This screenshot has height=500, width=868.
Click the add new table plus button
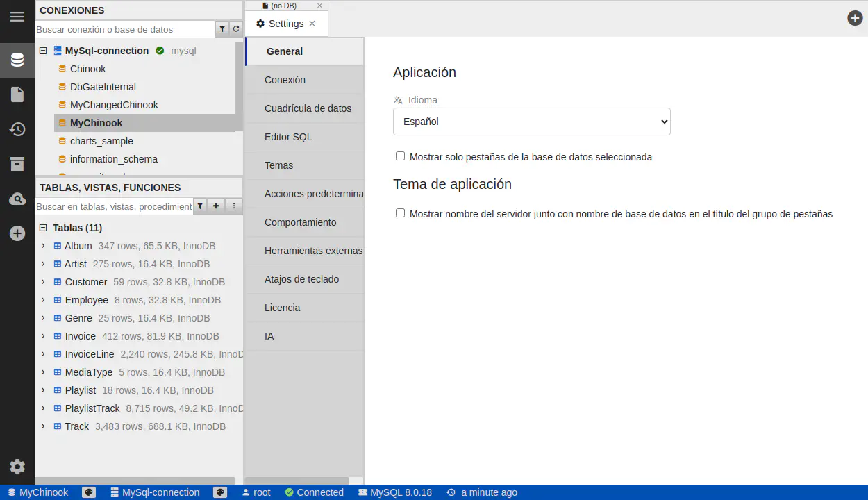[x=216, y=206]
